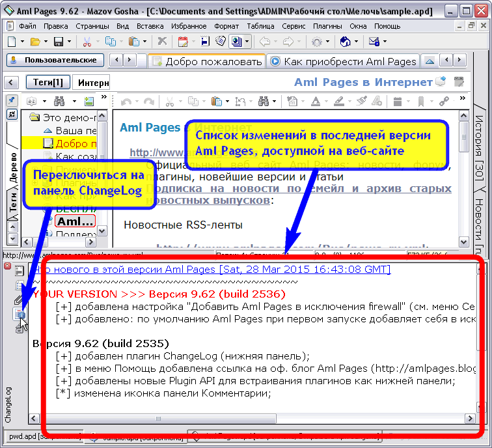Click tree horizontal scrollbar right arrow

coord(90,242)
